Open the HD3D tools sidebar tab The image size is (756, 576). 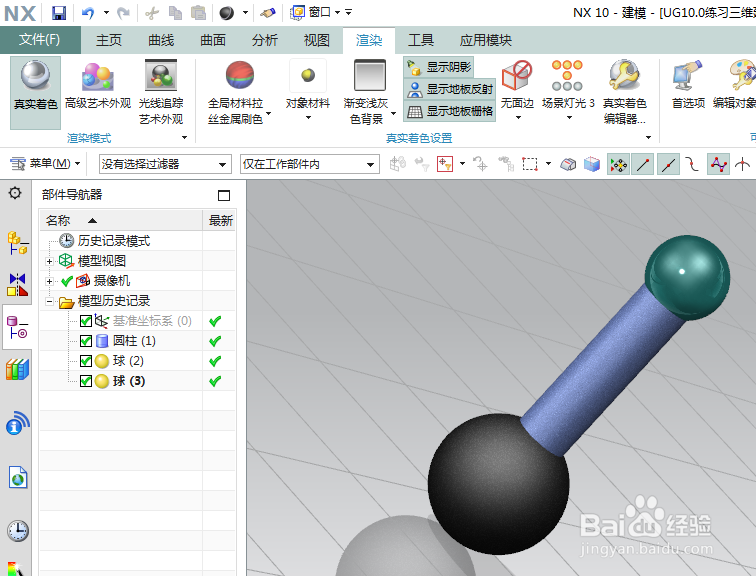tap(17, 423)
